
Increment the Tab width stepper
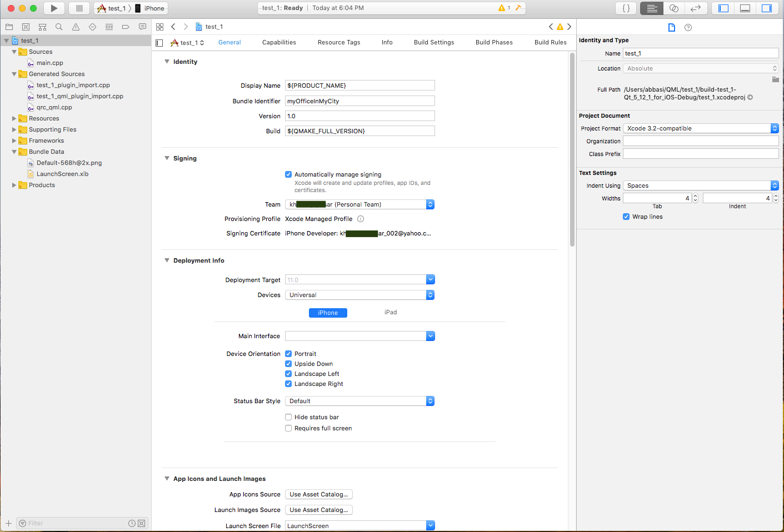click(695, 196)
